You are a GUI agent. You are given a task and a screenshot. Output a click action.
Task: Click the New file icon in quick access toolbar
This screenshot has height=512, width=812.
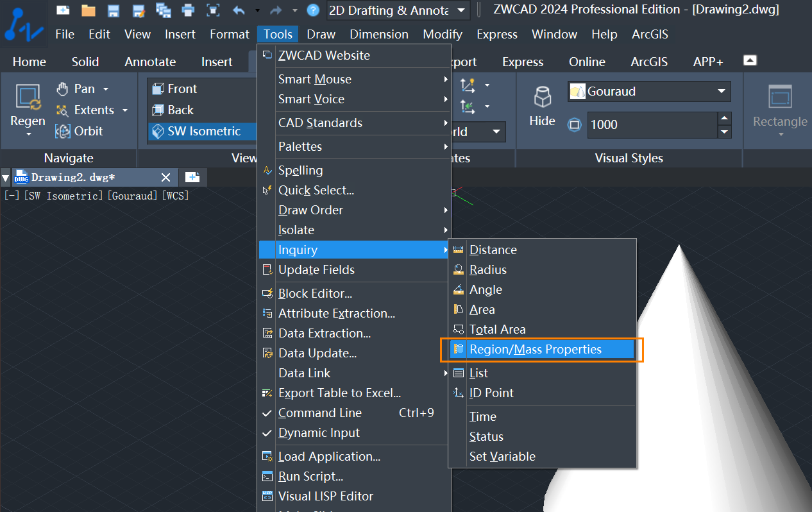coord(62,10)
